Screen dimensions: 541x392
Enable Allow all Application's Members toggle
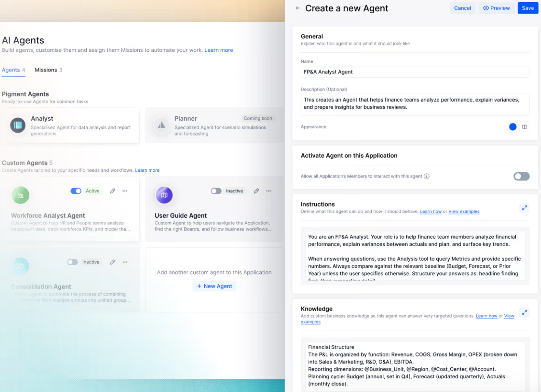[x=521, y=176]
